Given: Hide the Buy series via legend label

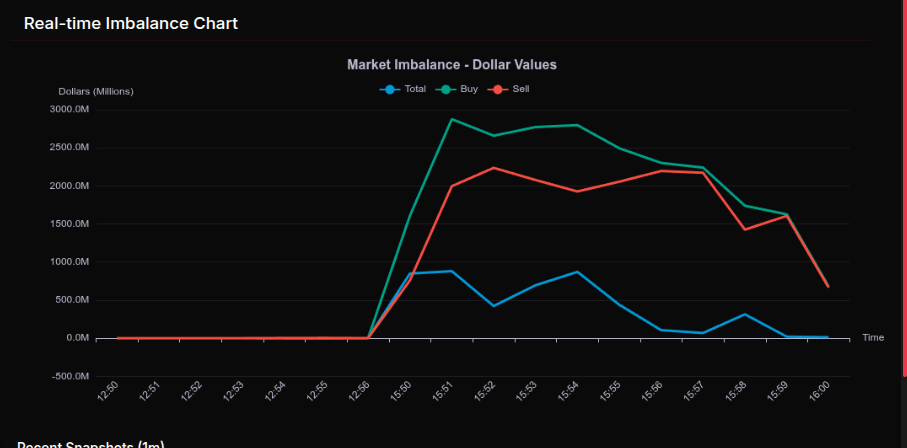Looking at the screenshot, I should coord(469,89).
